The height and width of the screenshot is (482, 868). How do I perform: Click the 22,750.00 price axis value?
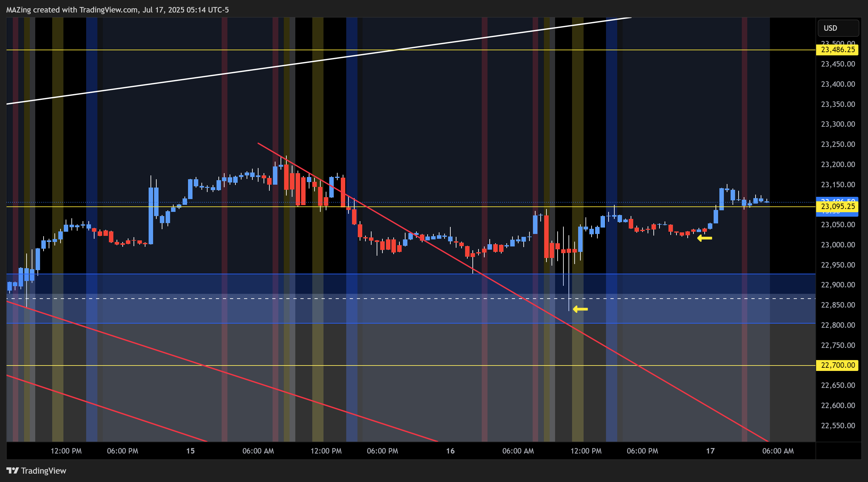[x=838, y=345]
